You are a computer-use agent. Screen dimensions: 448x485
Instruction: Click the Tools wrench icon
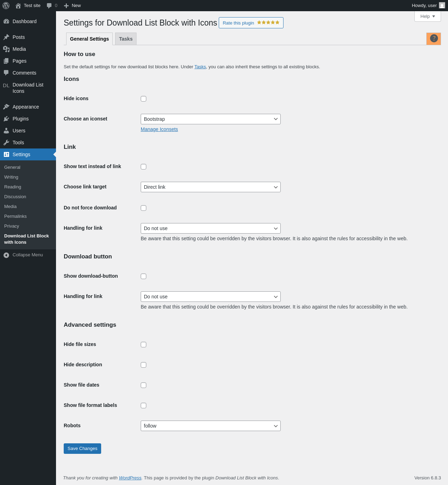click(x=6, y=143)
